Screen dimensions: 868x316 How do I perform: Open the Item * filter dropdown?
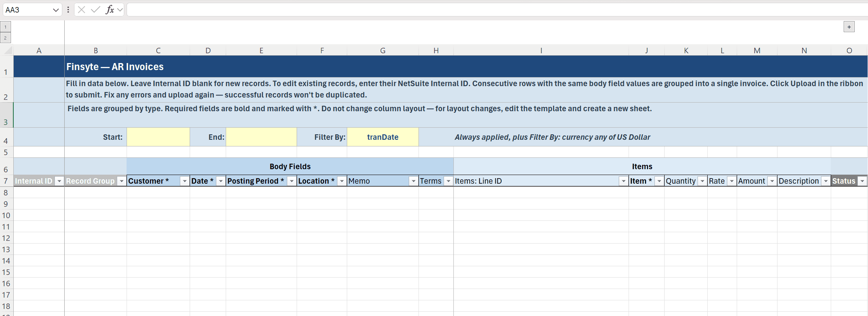point(659,181)
